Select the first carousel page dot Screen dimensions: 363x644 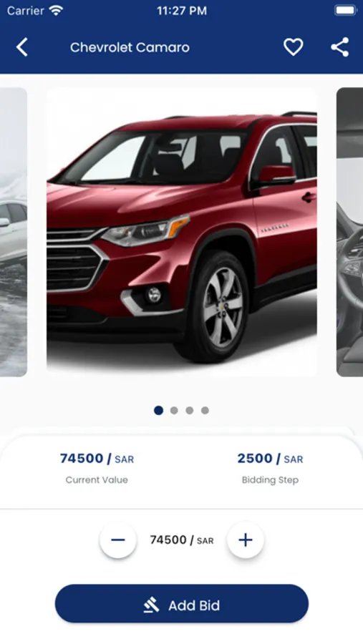pyautogui.click(x=158, y=410)
